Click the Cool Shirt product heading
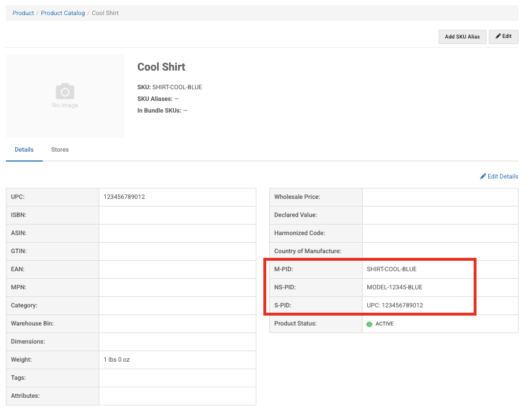Viewport: 532px width, 420px height. pos(161,66)
